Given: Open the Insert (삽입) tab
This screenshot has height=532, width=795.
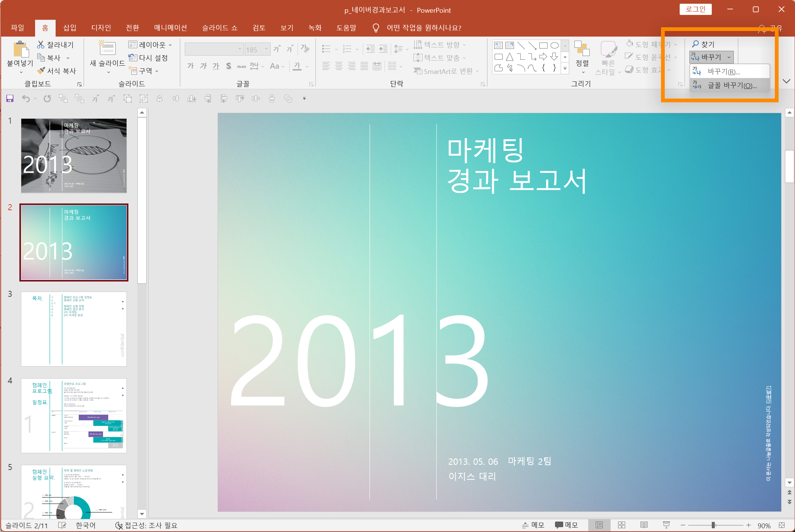Looking at the screenshot, I should point(70,28).
